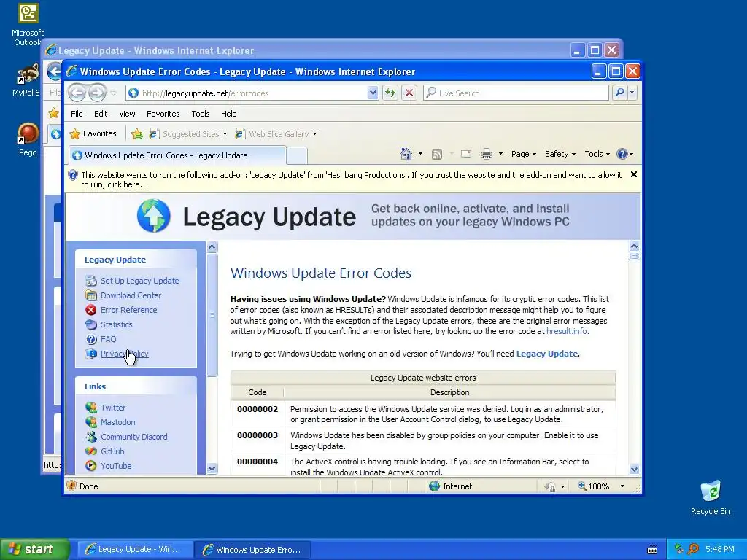This screenshot has width=747, height=560.
Task: Click the Add to Favorites Bar icon
Action: (136, 134)
